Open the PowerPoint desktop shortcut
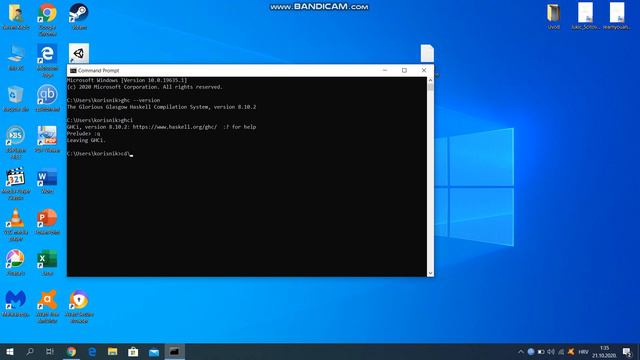Viewport: 640px width, 360px height. 47,221
